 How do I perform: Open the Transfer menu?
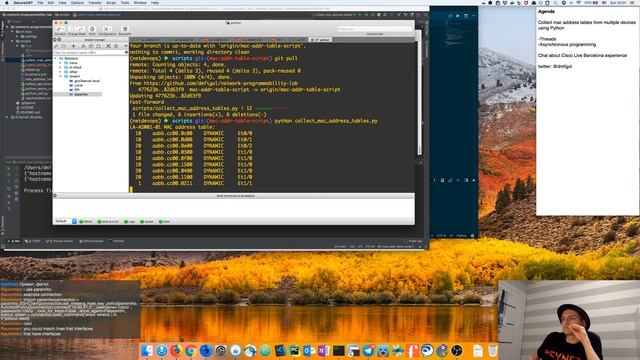pyautogui.click(x=95, y=3)
